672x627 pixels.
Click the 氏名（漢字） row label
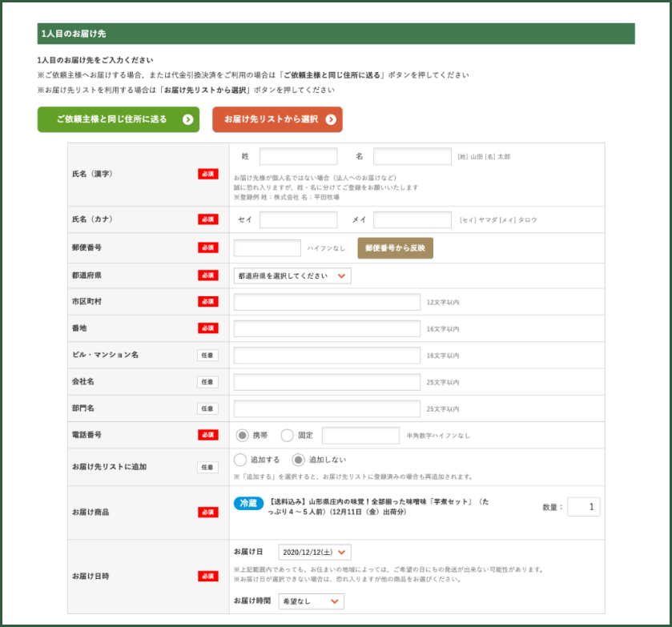92,174
